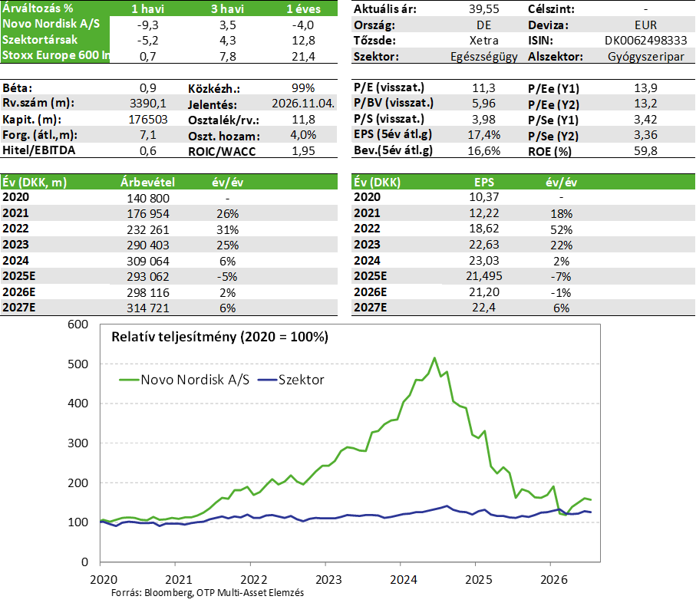696x616 pixels.
Task: Click the ROE (%) value 59,8
Action: [x=646, y=151]
